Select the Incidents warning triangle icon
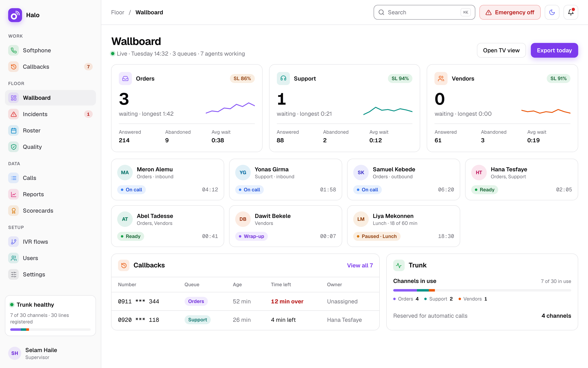The height and width of the screenshot is (368, 588). tap(14, 114)
